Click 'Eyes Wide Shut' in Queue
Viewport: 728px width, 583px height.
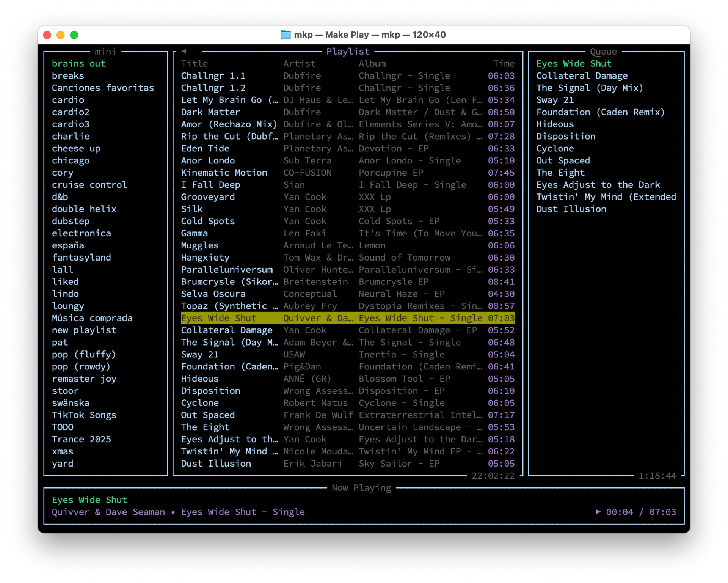pyautogui.click(x=574, y=63)
